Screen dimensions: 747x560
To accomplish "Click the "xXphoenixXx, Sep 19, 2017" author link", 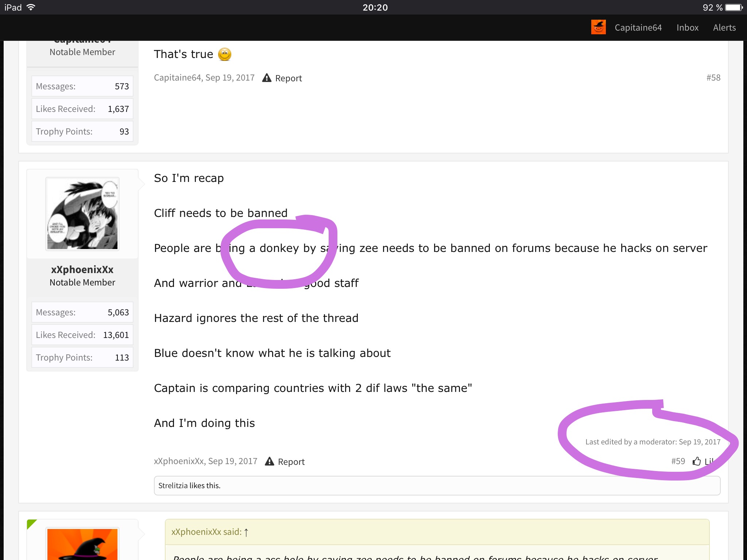I will [206, 461].
